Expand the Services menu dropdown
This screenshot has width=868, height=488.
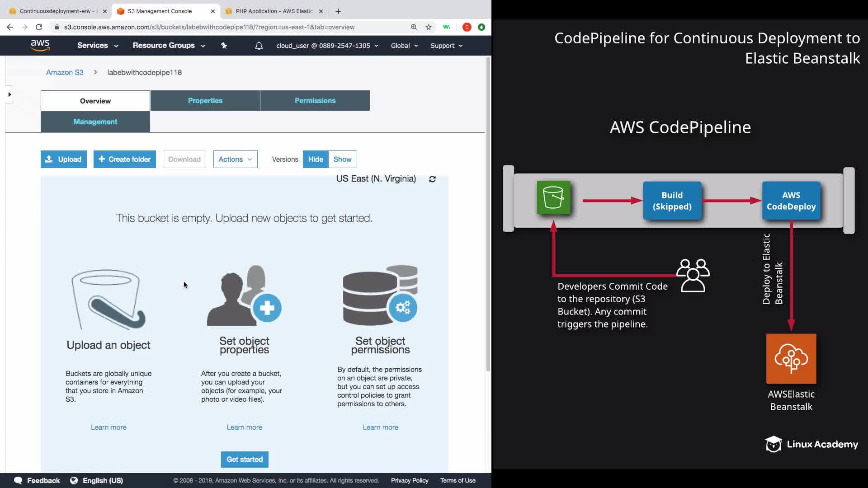coord(97,46)
